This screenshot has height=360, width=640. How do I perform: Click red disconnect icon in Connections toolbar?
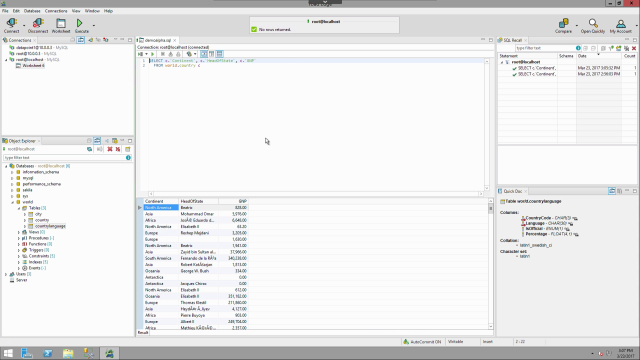coord(106,40)
